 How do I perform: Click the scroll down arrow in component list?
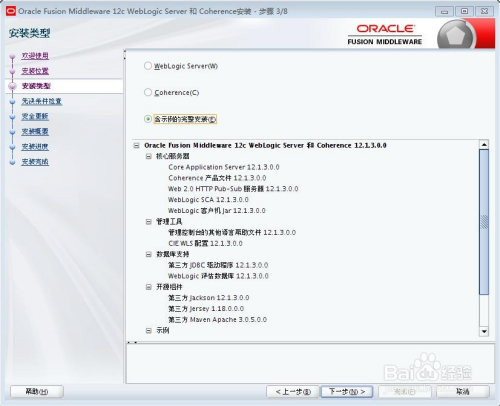[x=484, y=331]
